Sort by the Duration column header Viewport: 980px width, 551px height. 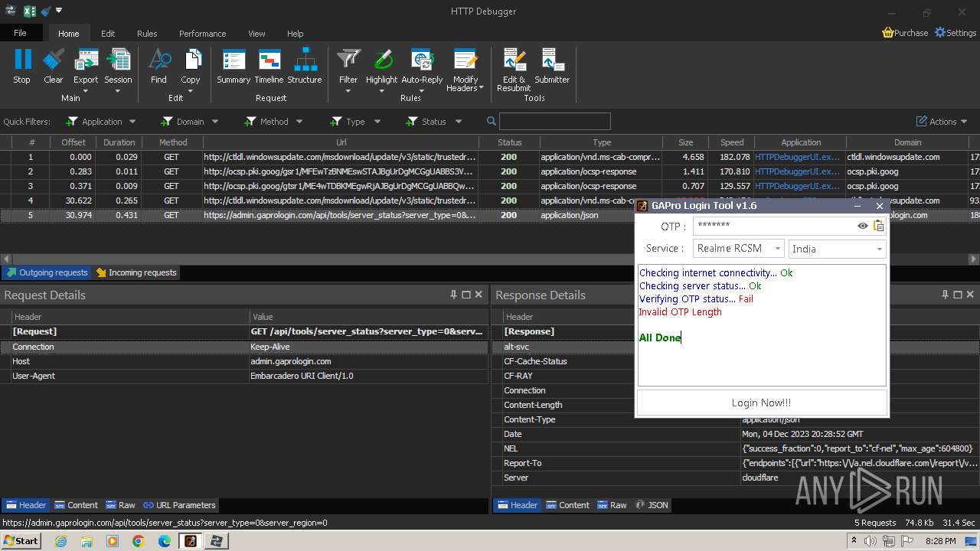pyautogui.click(x=119, y=142)
